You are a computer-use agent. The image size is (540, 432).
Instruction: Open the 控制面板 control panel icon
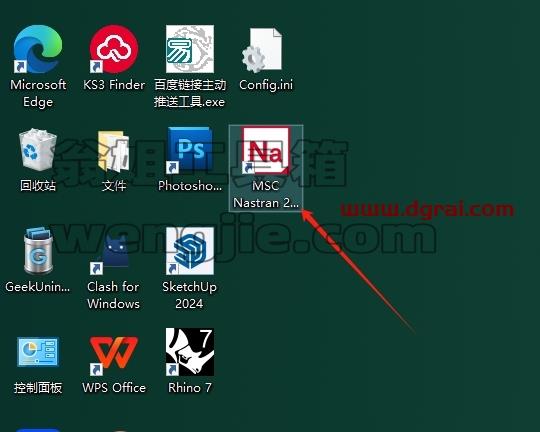tap(38, 352)
